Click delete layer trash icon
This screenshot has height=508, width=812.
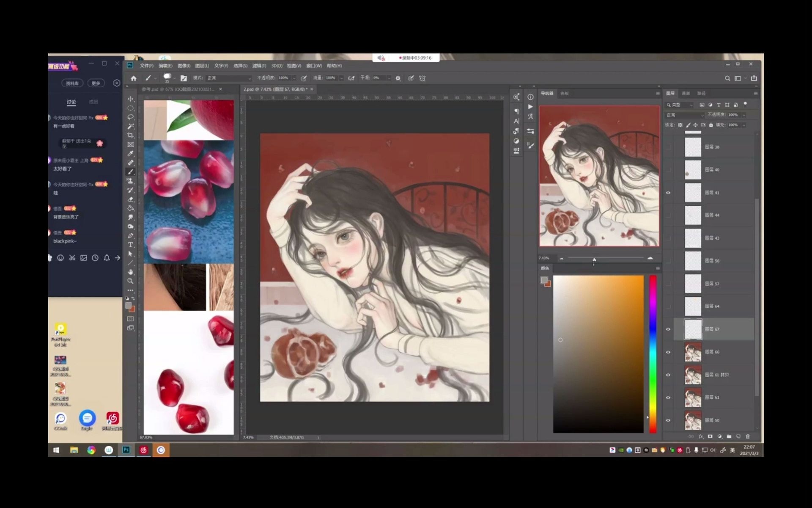(x=748, y=436)
